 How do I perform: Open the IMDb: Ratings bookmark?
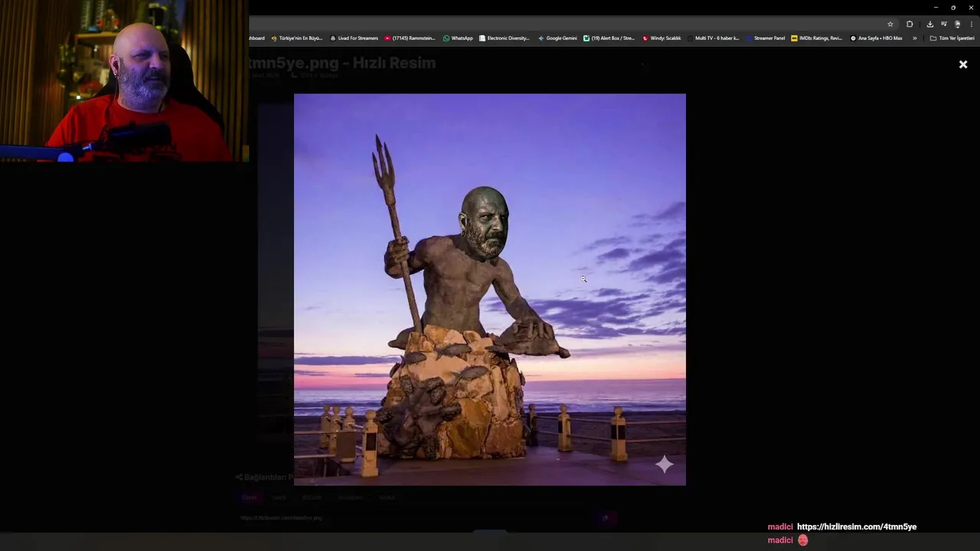(816, 38)
